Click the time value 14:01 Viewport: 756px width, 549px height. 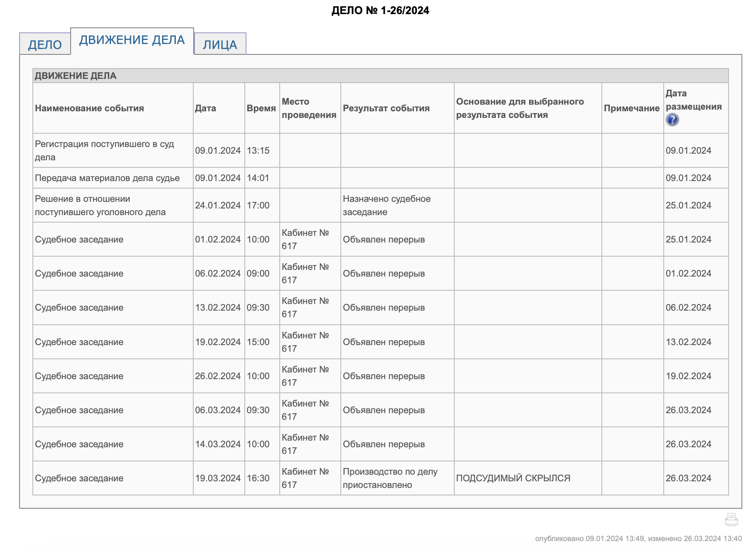(258, 178)
